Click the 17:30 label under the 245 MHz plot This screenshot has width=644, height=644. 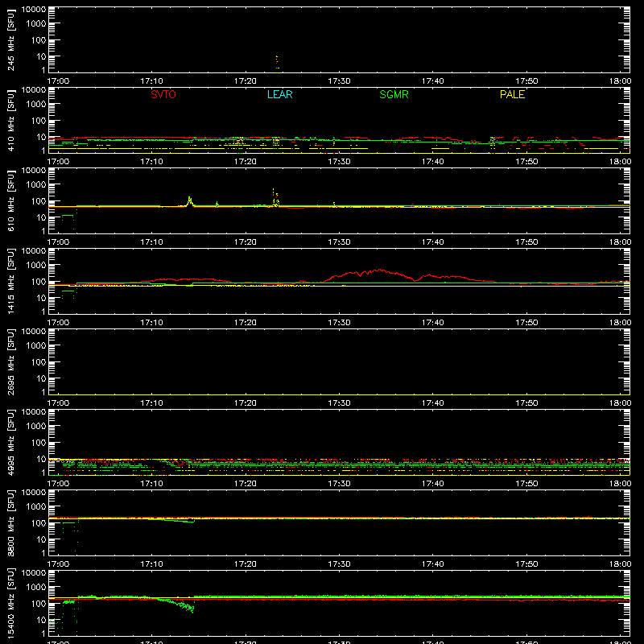339,81
